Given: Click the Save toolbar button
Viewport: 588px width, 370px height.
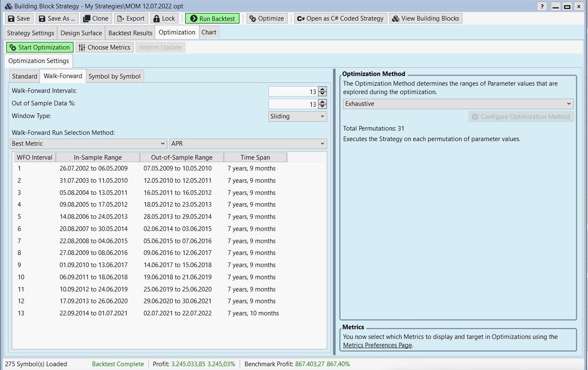Looking at the screenshot, I should pos(19,18).
